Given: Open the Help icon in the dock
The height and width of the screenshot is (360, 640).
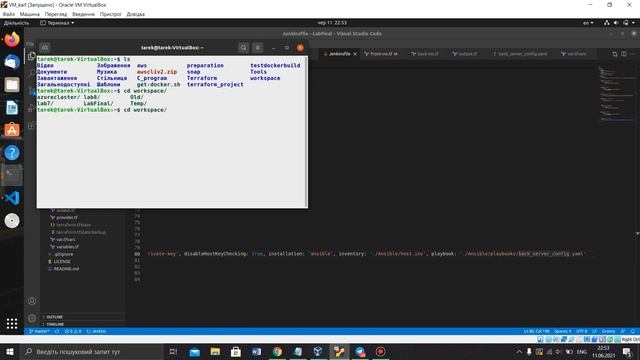Looking at the screenshot, I should click(12, 153).
